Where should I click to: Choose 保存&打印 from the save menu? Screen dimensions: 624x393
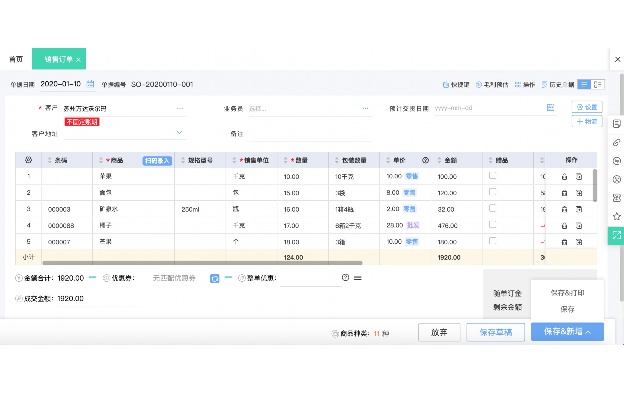567,293
